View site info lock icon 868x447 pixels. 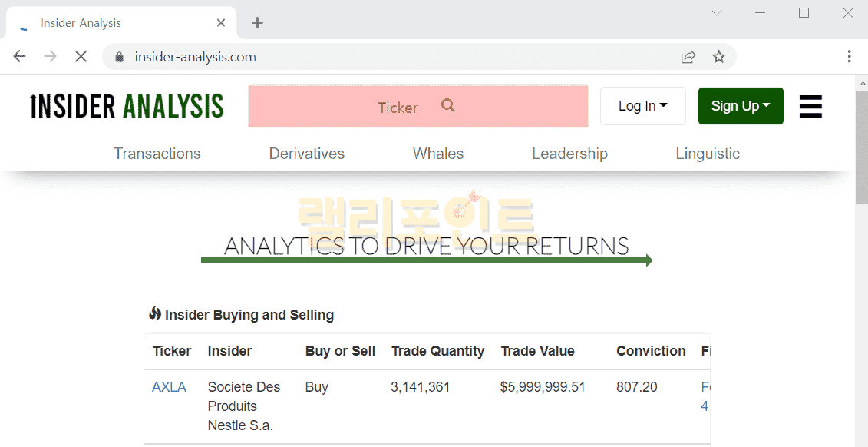(x=119, y=57)
